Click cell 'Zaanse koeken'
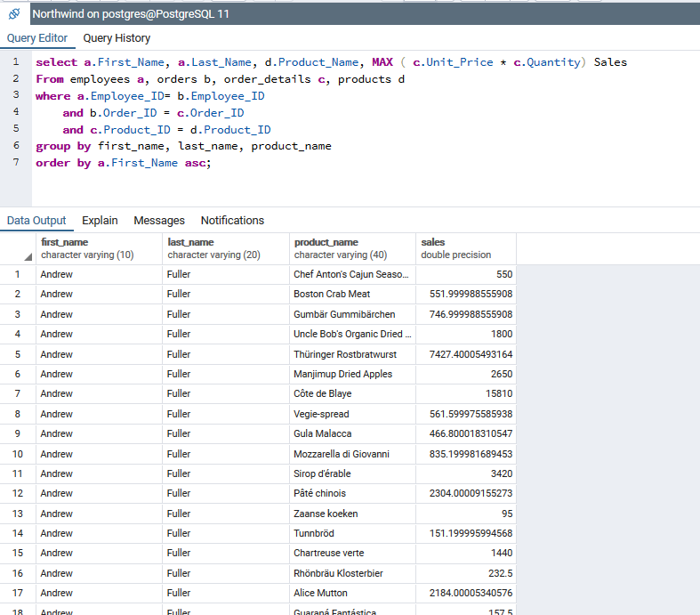The image size is (700, 615). pos(353,514)
